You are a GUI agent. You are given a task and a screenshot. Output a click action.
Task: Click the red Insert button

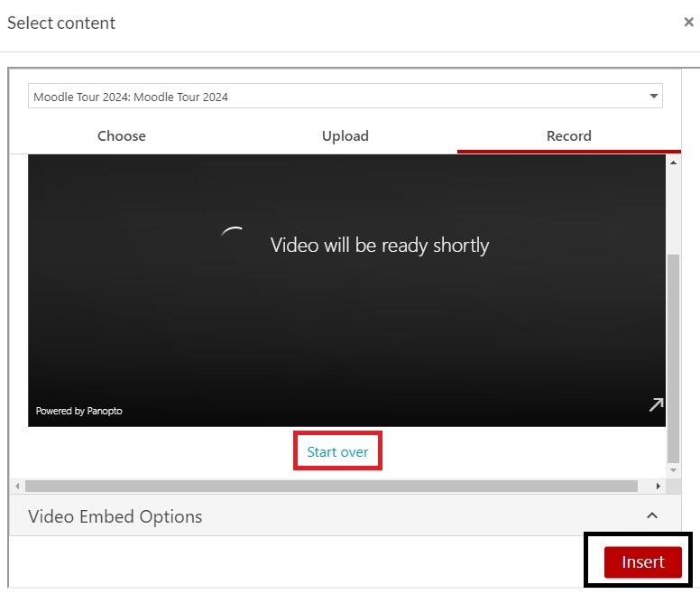643,562
